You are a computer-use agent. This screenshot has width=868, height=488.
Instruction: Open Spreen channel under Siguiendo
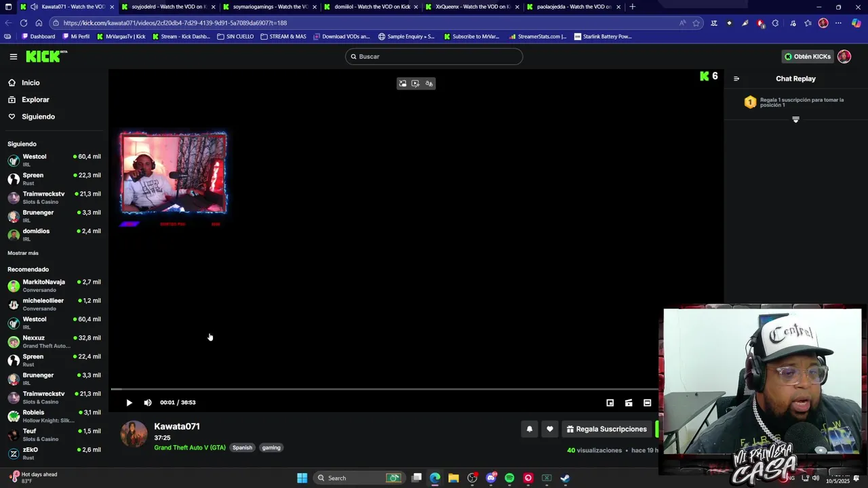[54, 179]
